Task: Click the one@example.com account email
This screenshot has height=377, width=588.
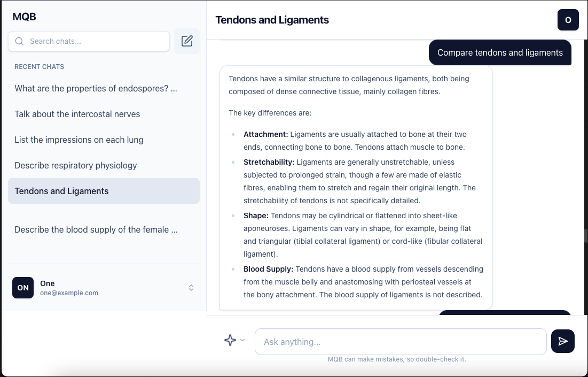Action: coord(69,293)
